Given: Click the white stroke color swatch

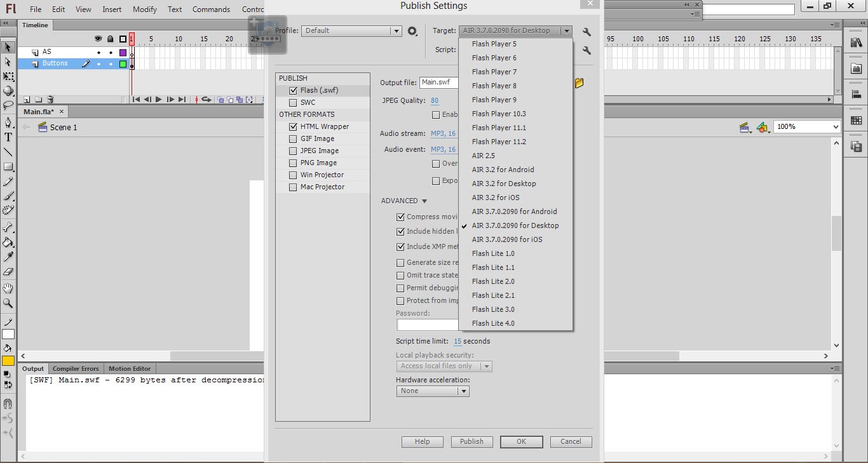Looking at the screenshot, I should point(8,335).
